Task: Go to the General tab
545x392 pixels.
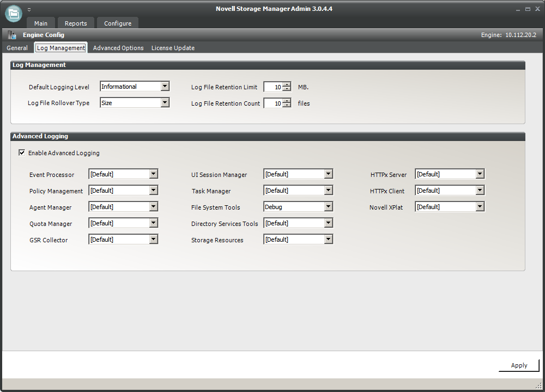Action: tap(17, 48)
